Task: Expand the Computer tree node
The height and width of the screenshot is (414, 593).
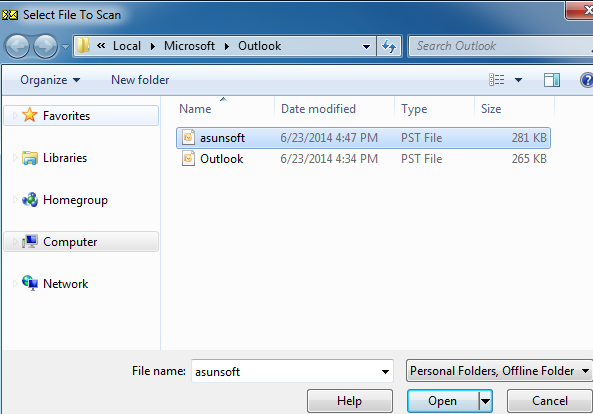Action: coord(15,242)
